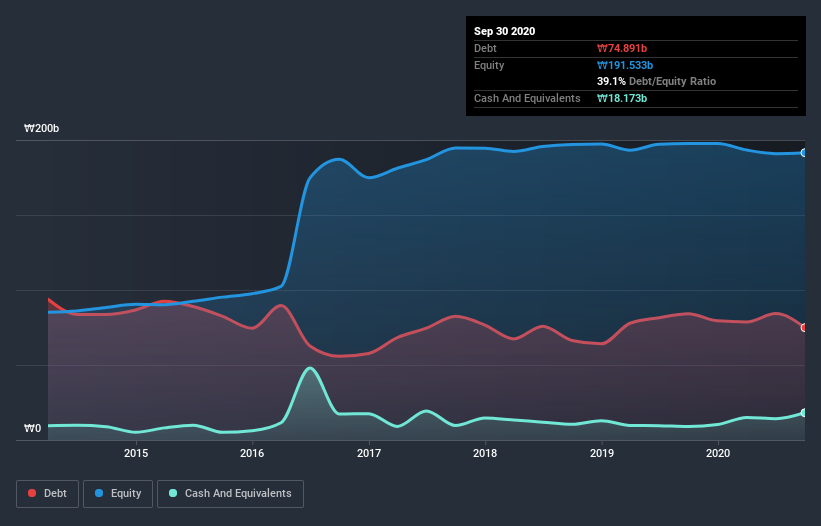The image size is (821, 526).
Task: Click the ₩0 y-axis label
Action: (x=32, y=428)
